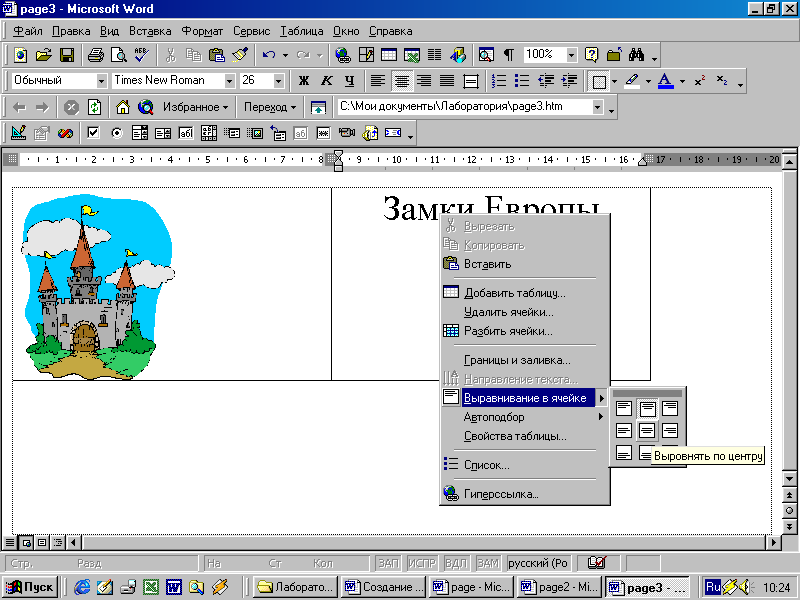Insert a checkbox form control

93,134
